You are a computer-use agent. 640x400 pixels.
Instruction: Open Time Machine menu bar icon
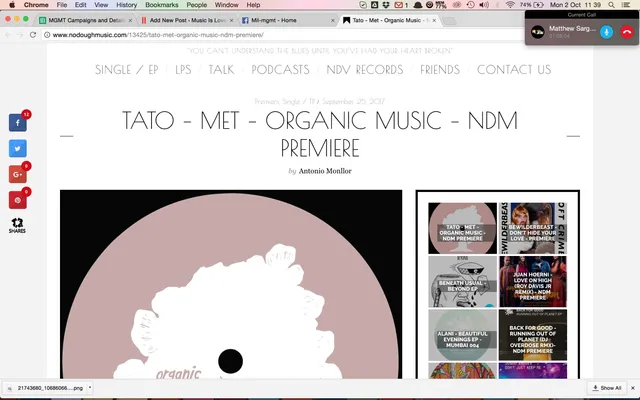click(x=470, y=5)
